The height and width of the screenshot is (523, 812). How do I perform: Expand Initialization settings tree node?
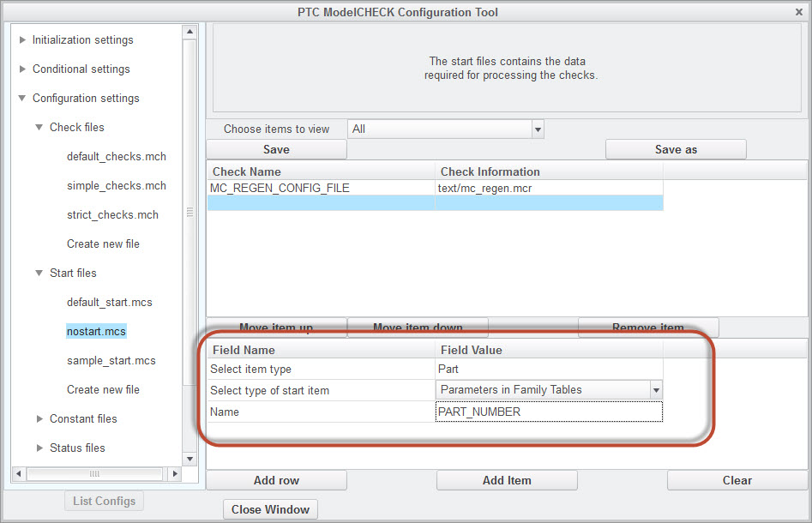22,40
